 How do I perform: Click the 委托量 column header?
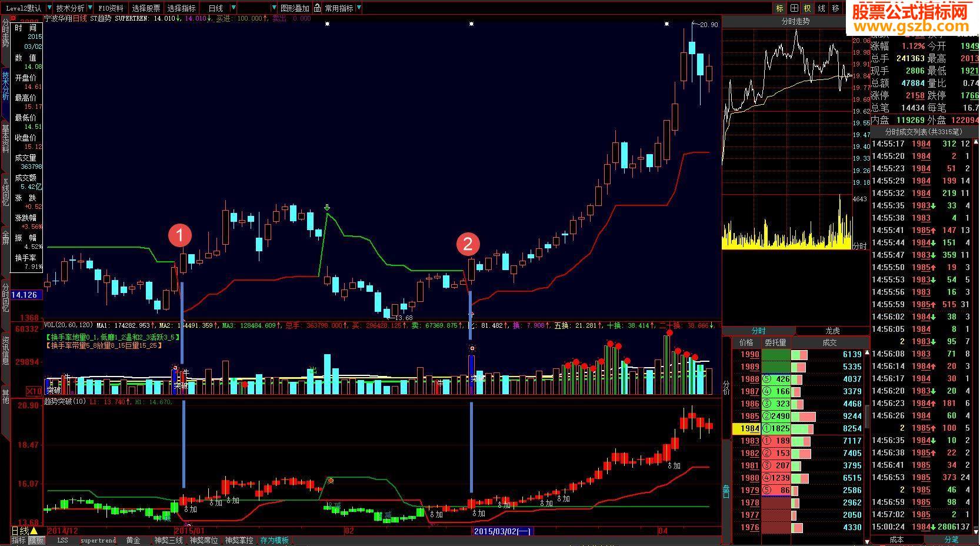pos(775,342)
